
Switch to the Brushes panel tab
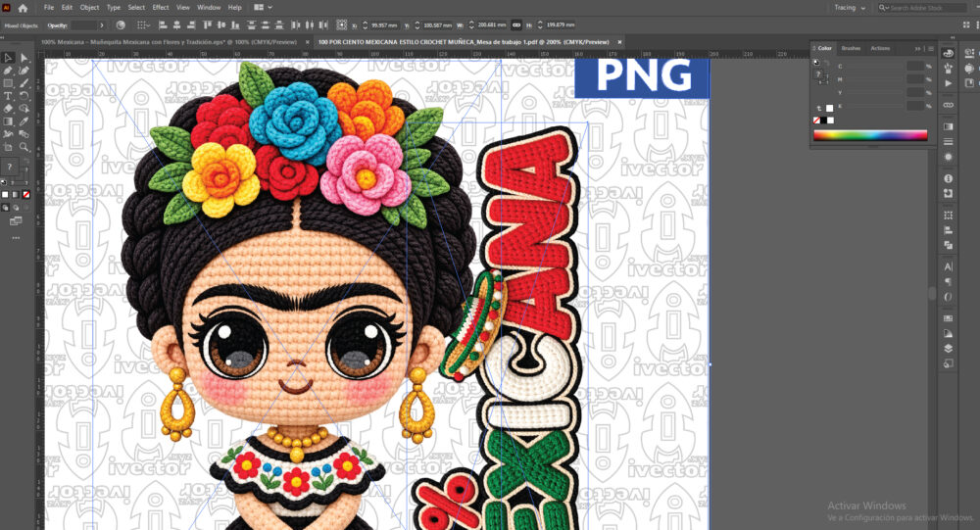point(850,48)
